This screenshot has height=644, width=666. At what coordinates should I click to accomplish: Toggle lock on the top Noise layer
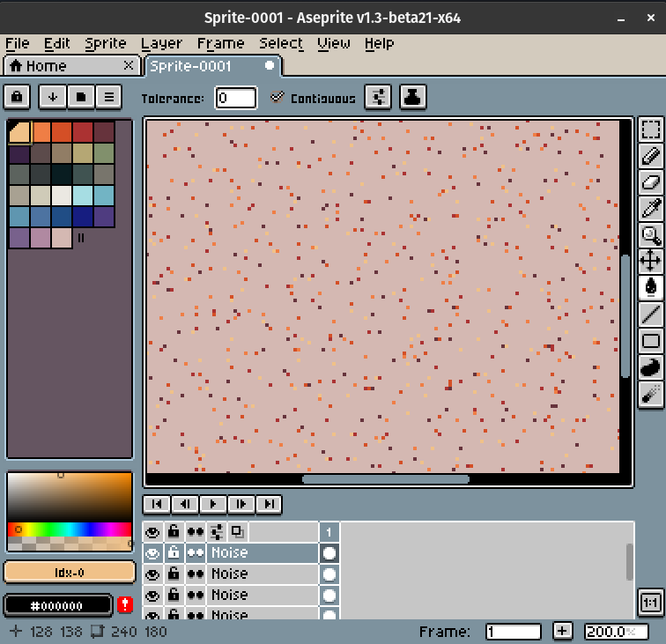point(174,552)
